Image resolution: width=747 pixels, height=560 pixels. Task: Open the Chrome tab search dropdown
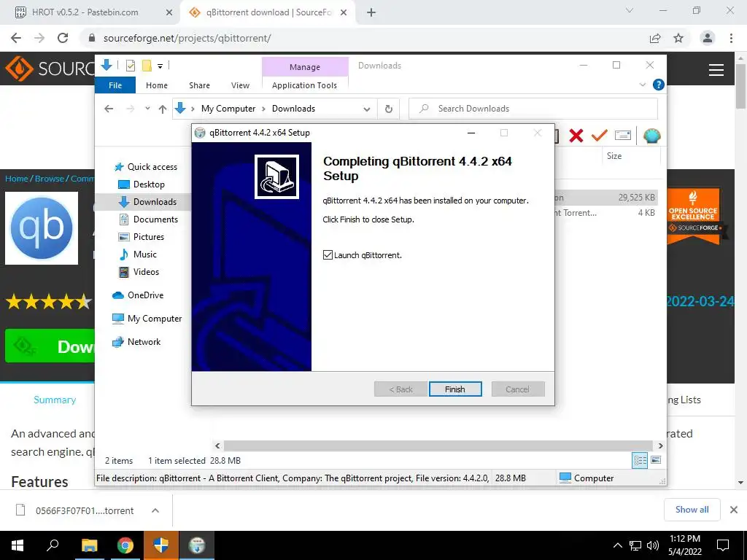630,10
